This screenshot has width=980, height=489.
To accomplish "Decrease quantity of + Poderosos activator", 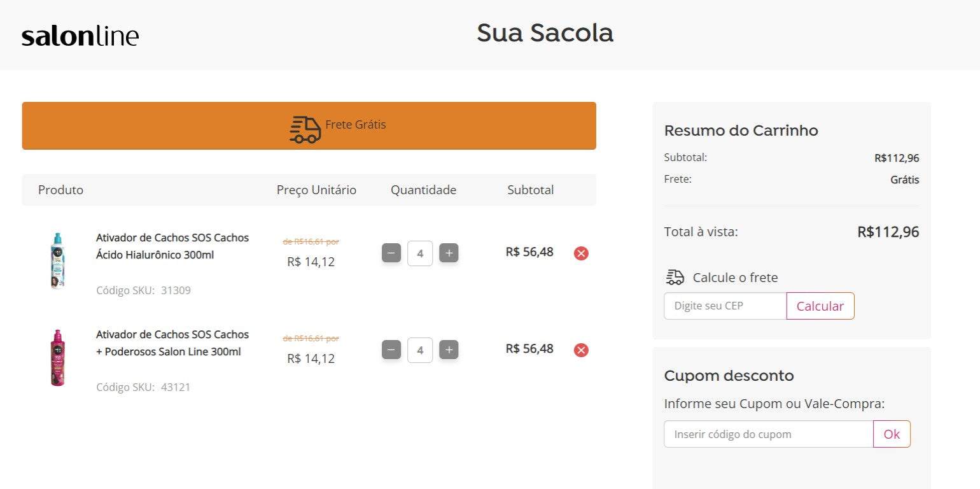I will 391,350.
